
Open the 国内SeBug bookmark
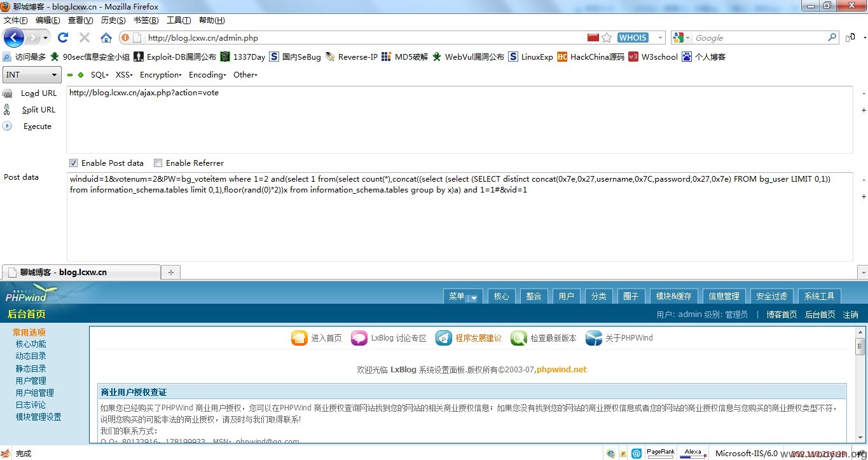(x=295, y=57)
